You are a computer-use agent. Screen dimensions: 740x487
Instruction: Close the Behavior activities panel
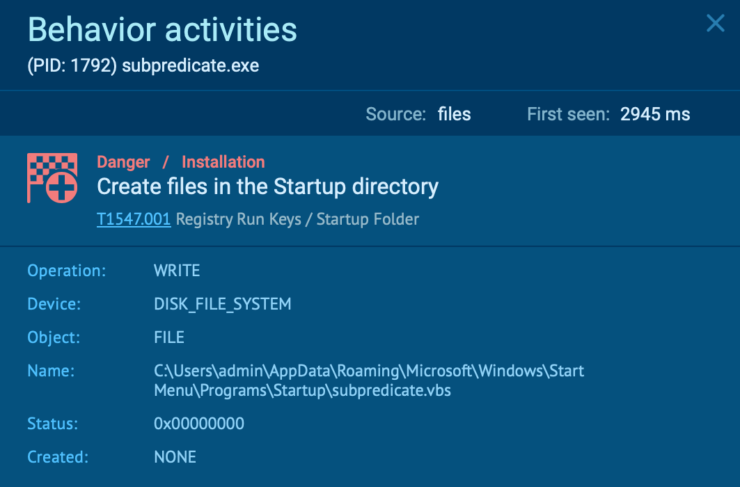715,23
